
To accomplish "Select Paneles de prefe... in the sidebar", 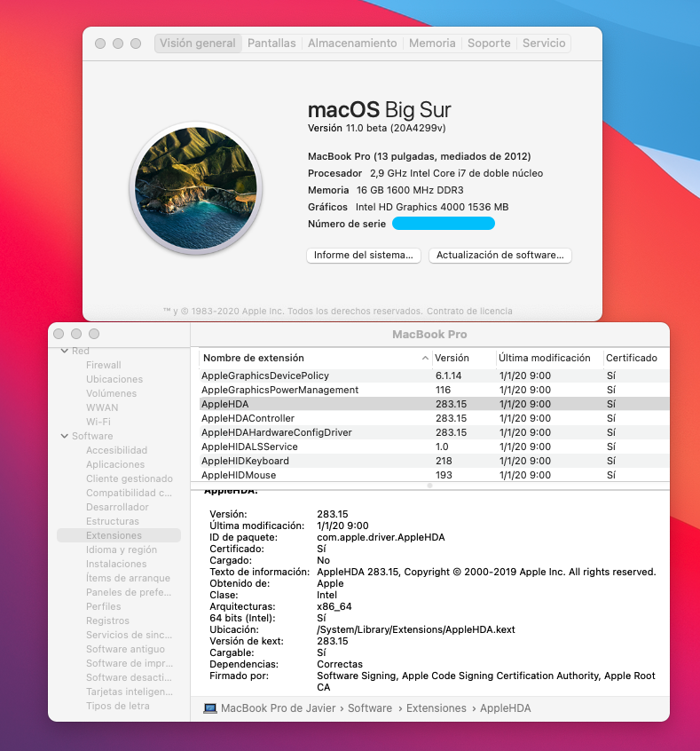I will pos(129,592).
